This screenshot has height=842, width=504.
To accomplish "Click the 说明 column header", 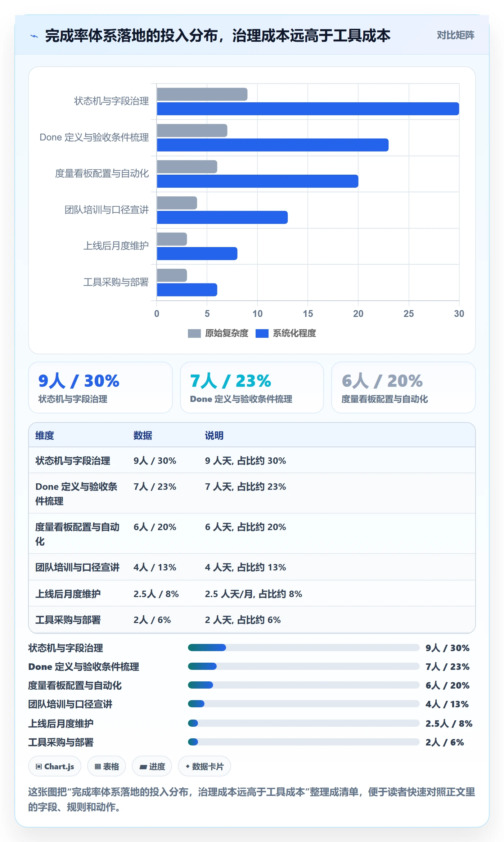I will pyautogui.click(x=214, y=435).
